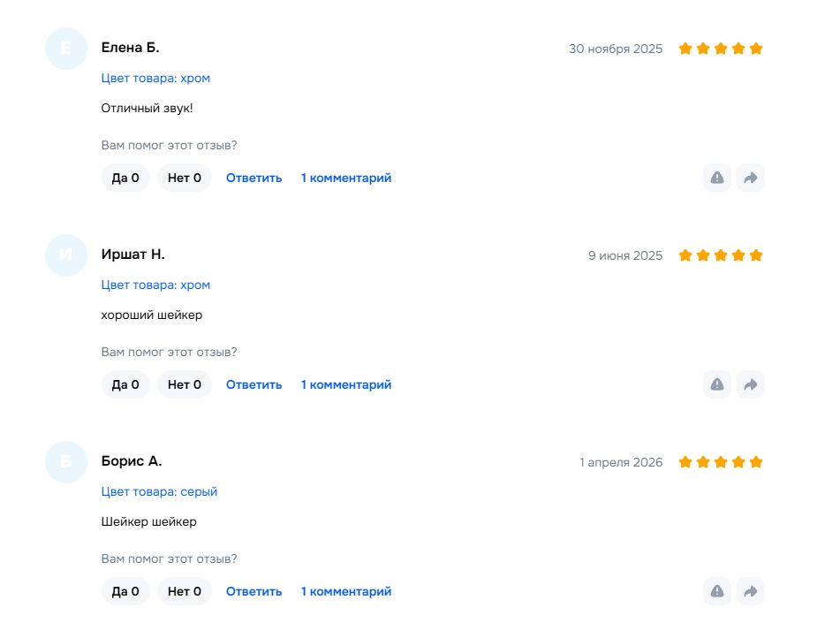Expand '1 комментарий' under Борис А.'s review

click(346, 591)
